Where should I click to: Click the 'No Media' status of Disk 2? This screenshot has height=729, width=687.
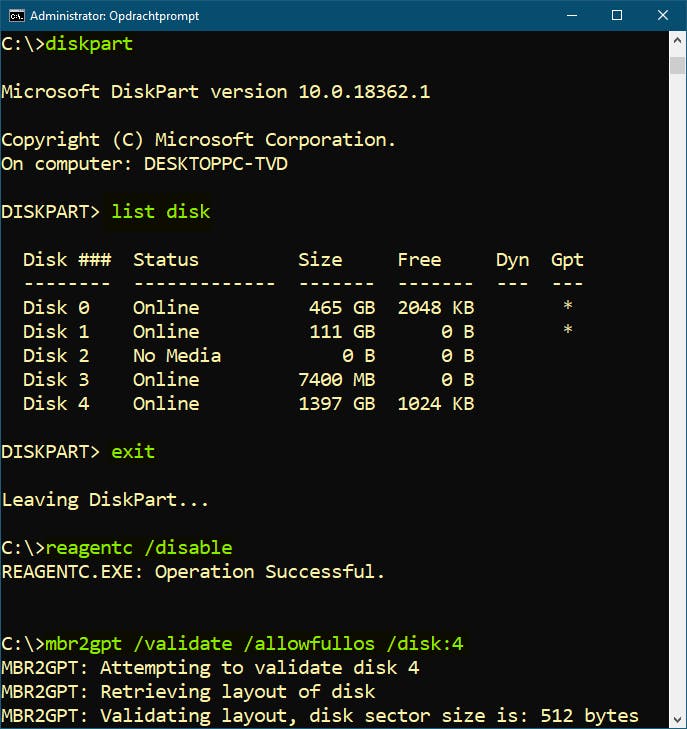click(x=177, y=356)
